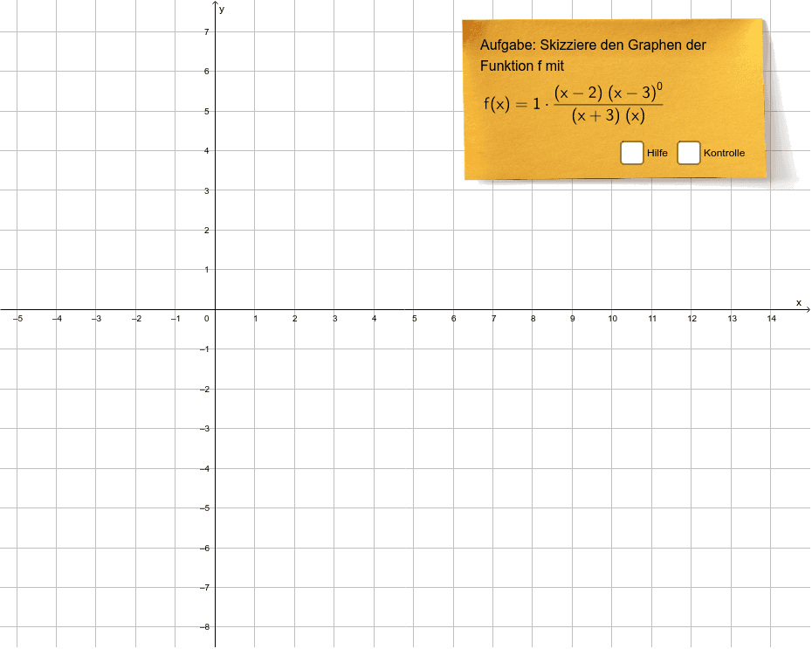Click the origin label 0
The height and width of the screenshot is (649, 812).
[x=207, y=319]
